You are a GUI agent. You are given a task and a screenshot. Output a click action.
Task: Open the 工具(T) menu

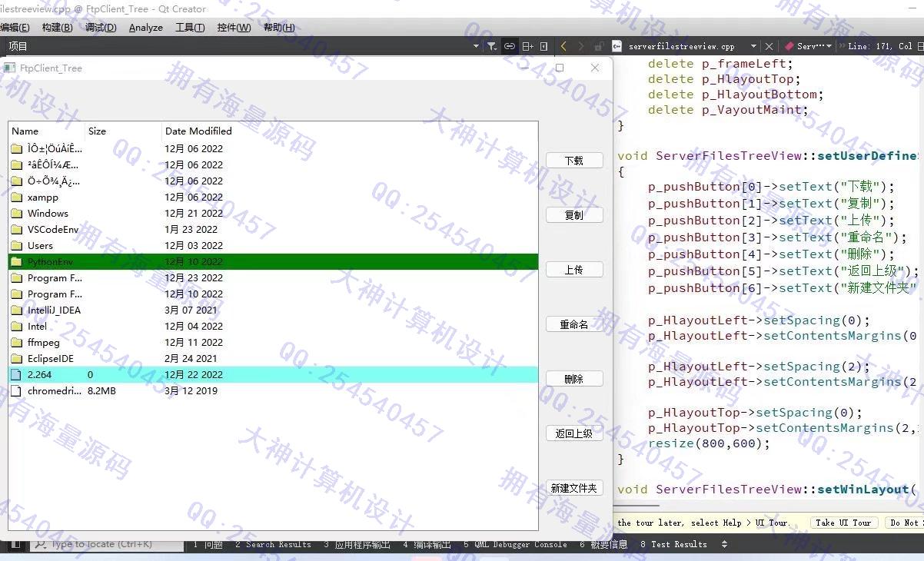pyautogui.click(x=190, y=27)
